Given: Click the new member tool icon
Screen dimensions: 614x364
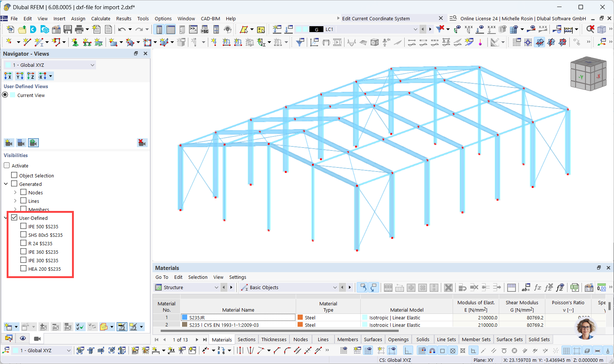Looking at the screenshot, I should (x=38, y=42).
